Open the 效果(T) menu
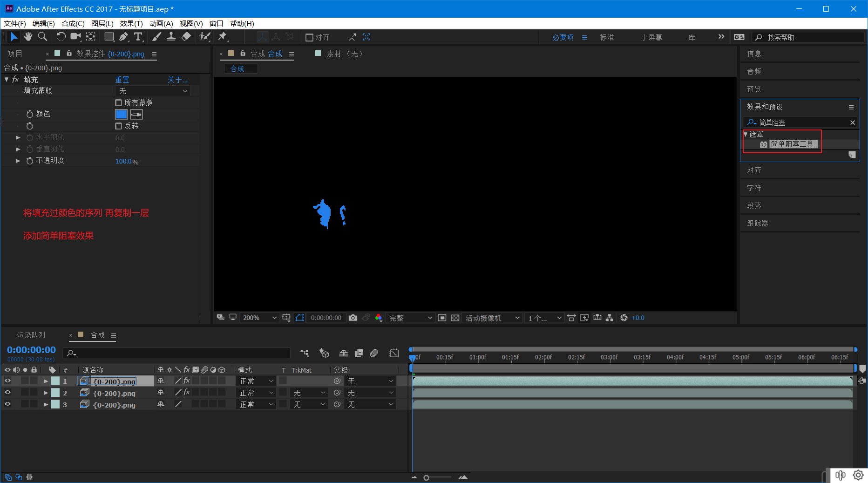The image size is (868, 483). point(131,23)
